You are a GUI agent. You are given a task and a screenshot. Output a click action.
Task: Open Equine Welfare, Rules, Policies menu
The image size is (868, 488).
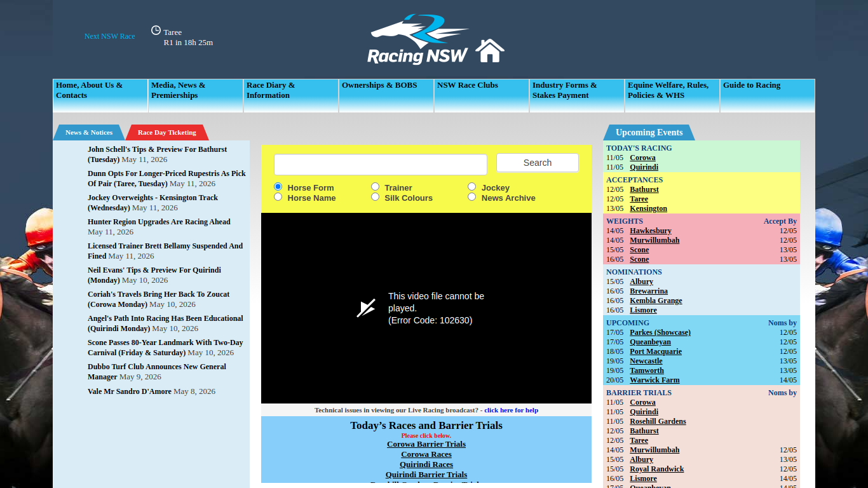672,96
